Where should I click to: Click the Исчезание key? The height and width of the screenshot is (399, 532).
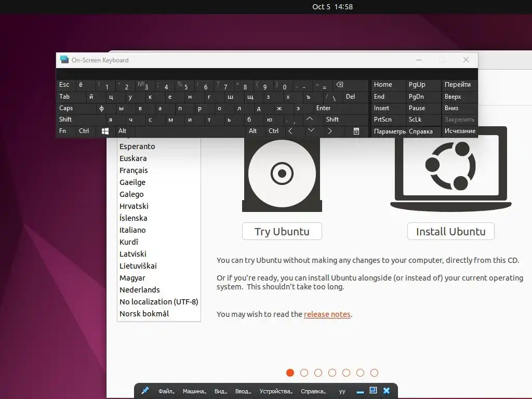[460, 131]
